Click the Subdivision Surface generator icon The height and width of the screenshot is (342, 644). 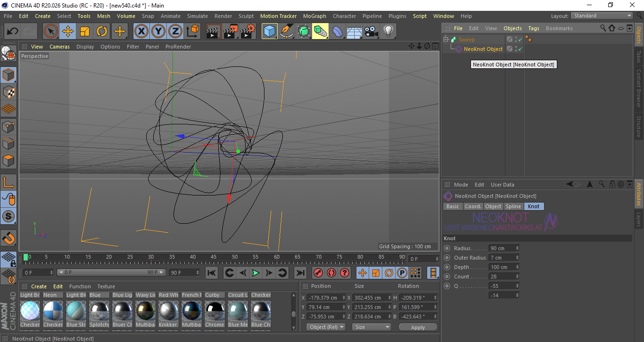point(304,32)
